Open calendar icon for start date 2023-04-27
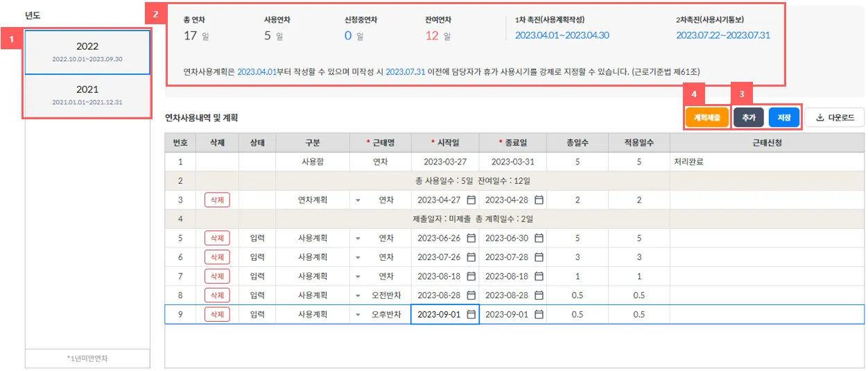The image size is (868, 371). coord(471,200)
